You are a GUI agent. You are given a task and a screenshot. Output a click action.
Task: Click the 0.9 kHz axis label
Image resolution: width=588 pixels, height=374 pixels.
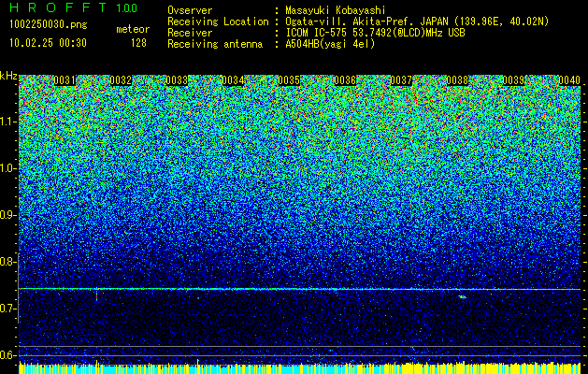coord(8,215)
